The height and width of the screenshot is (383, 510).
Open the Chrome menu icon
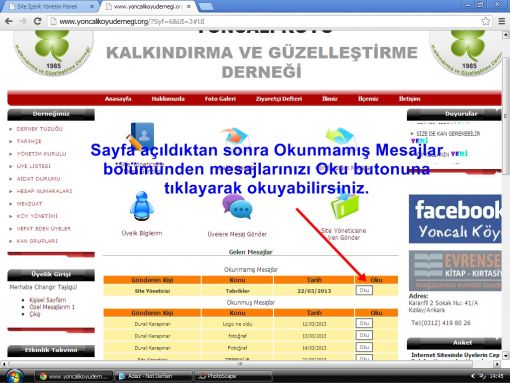coord(502,21)
